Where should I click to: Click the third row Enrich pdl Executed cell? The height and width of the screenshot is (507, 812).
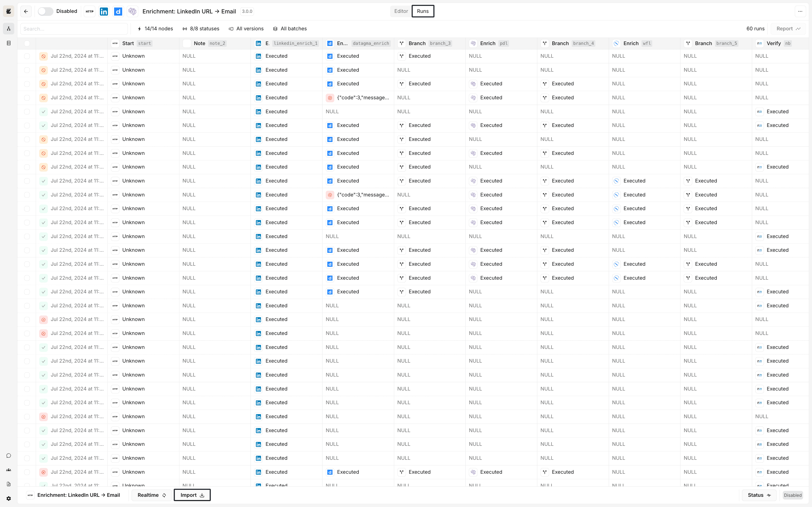tap(501, 84)
